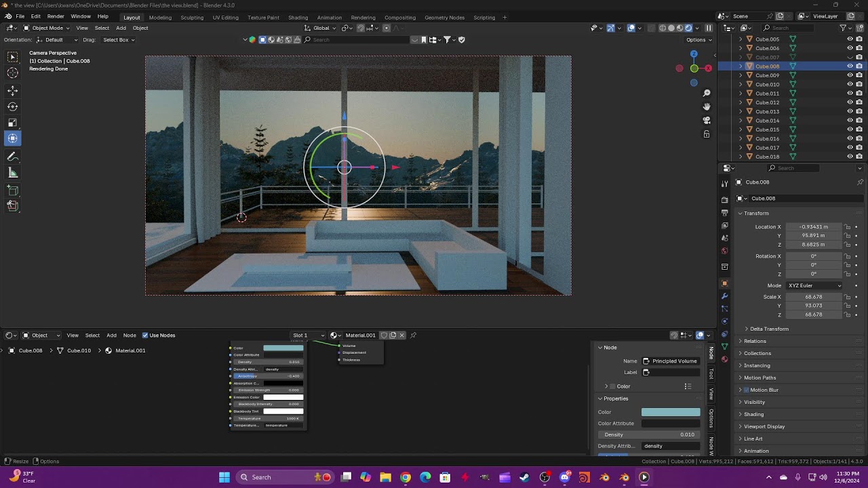Viewport: 868px width, 488px height.
Task: Select the Annotate tool
Action: [x=13, y=157]
